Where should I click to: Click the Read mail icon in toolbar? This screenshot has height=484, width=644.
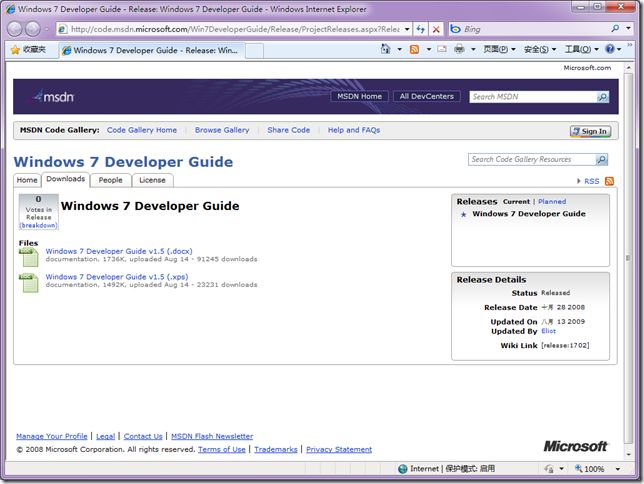pos(442,49)
